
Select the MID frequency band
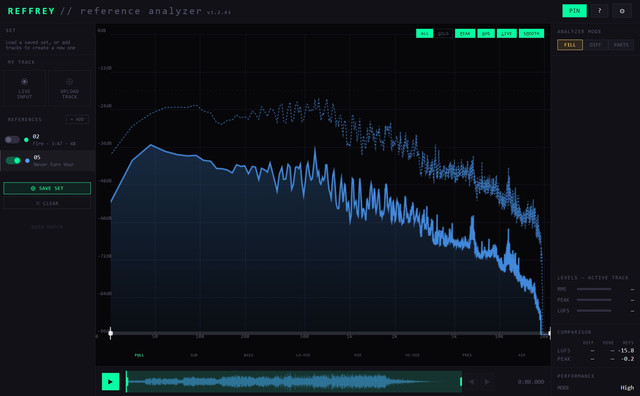click(x=358, y=355)
